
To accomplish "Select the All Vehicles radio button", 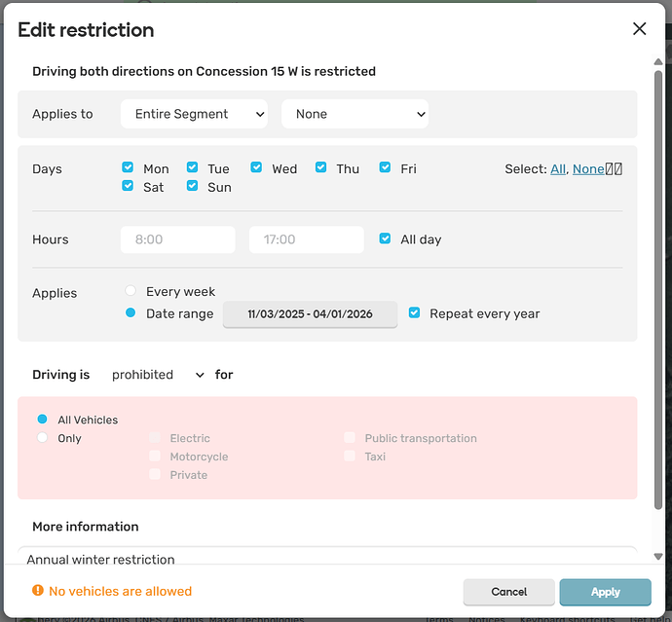I will pos(42,420).
